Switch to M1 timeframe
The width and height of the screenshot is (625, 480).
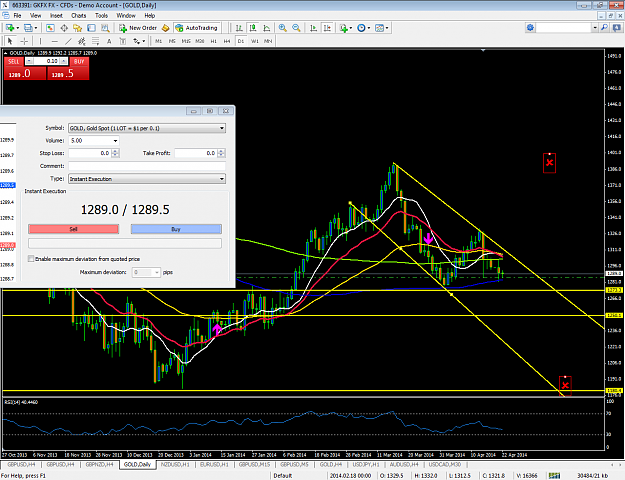click(158, 41)
